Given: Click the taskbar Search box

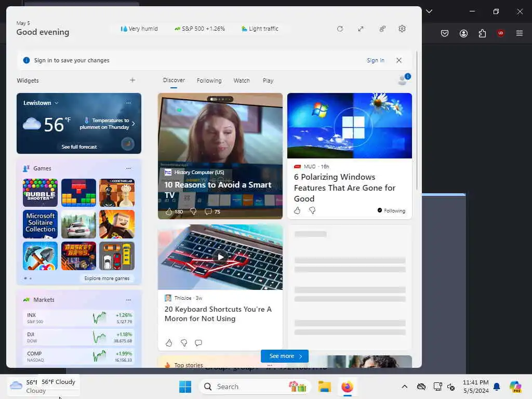Looking at the screenshot, I should click(x=255, y=387).
